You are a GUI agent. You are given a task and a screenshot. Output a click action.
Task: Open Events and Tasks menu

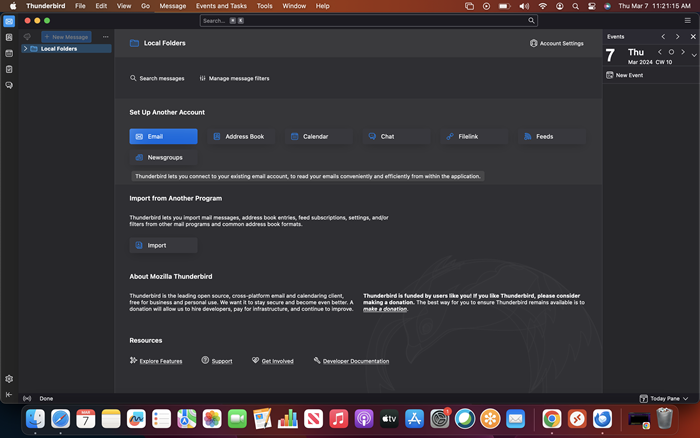click(221, 6)
